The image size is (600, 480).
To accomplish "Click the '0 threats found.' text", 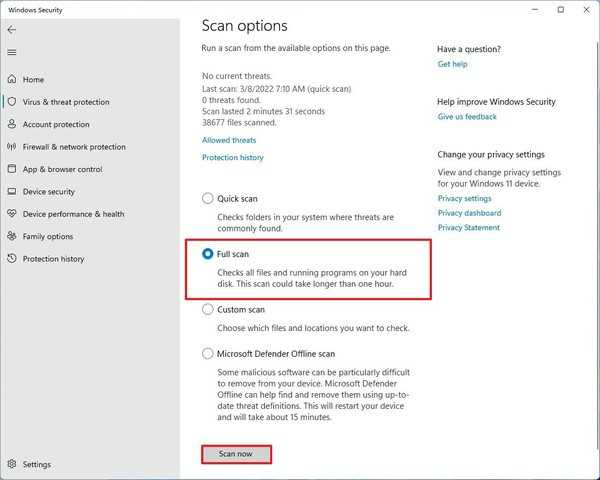I will (x=231, y=100).
